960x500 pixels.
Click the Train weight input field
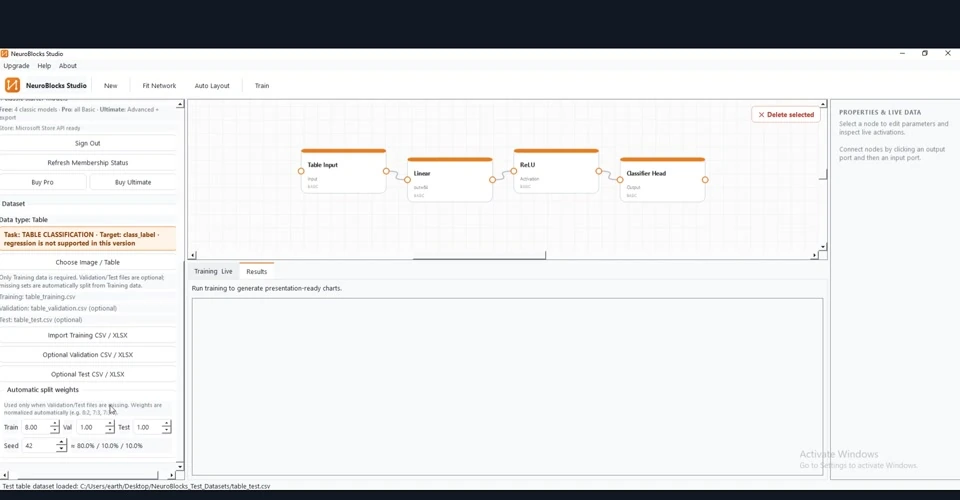pos(36,427)
